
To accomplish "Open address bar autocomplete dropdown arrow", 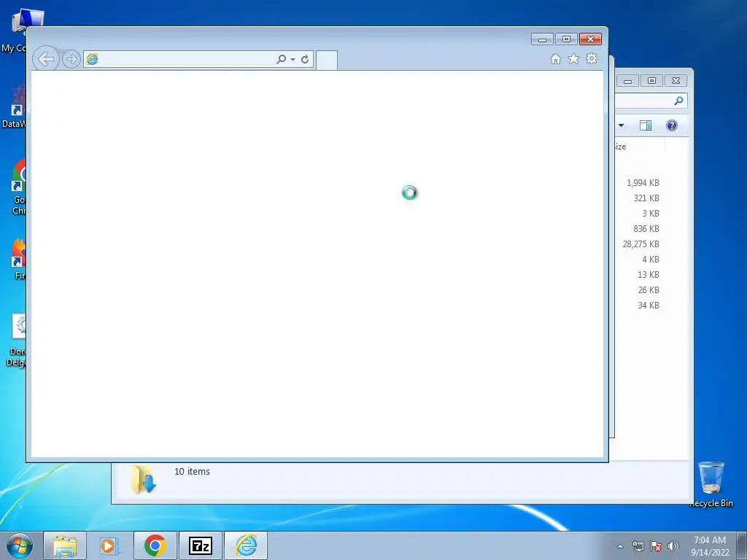I will 293,60.
